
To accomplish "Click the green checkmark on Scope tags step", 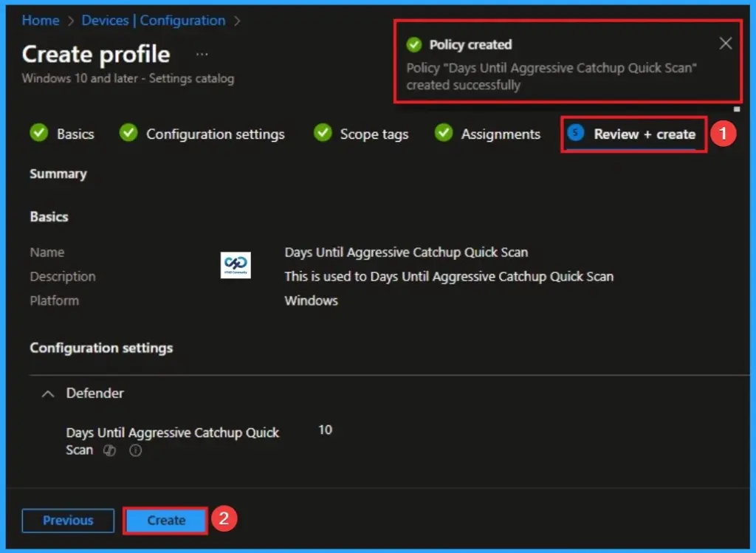I will (x=323, y=134).
